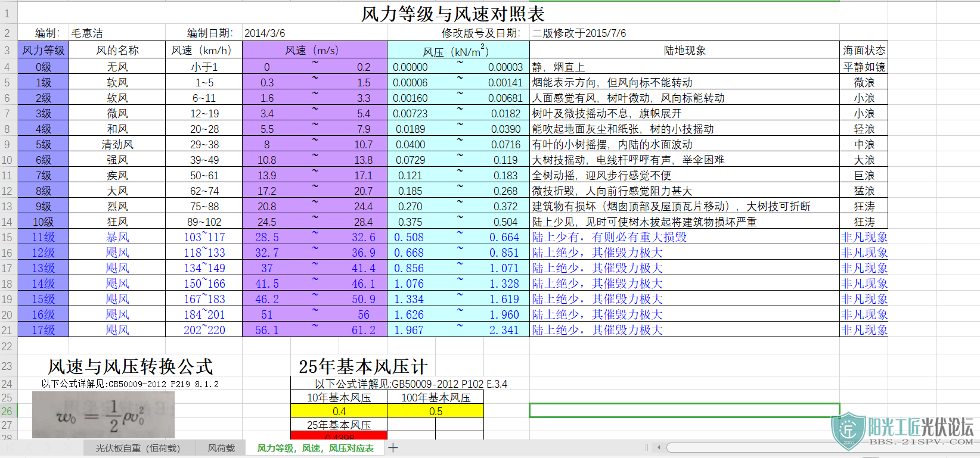
Task: Select row header 24
Action: click(8, 384)
